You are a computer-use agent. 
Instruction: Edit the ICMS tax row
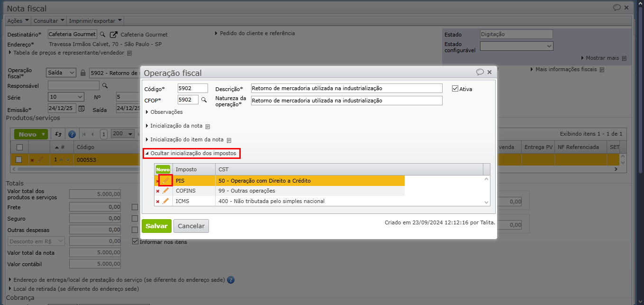tap(165, 201)
